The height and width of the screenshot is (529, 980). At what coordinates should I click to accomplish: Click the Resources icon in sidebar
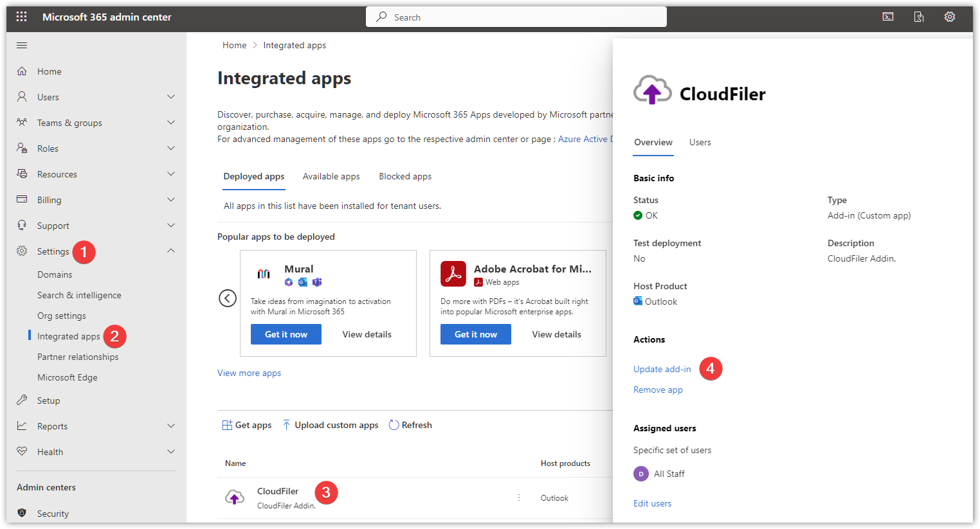(22, 174)
